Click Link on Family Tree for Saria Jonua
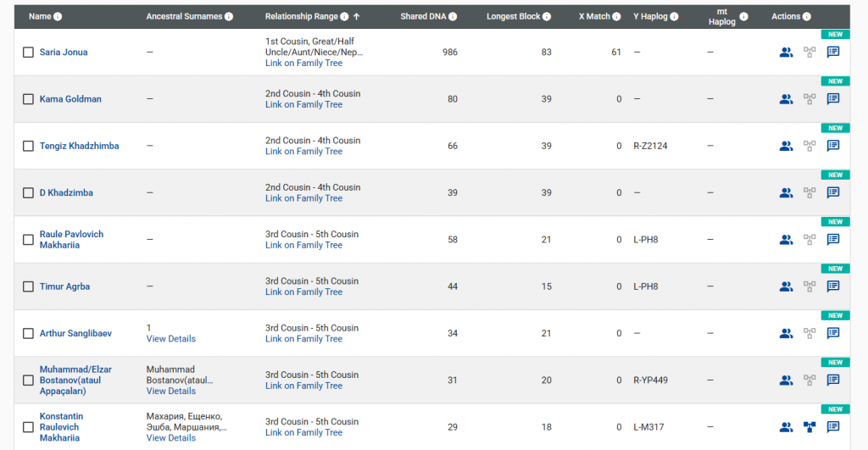The height and width of the screenshot is (450, 868). tap(303, 64)
